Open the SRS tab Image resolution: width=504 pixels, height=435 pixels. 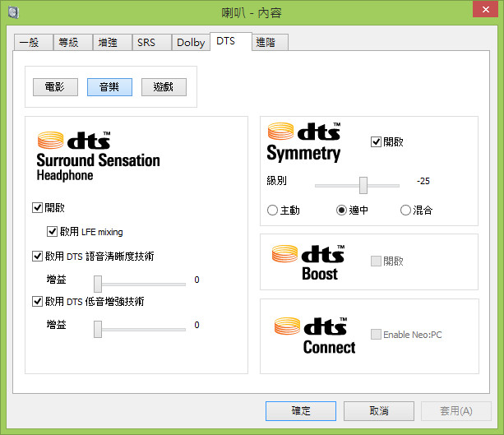[152, 43]
